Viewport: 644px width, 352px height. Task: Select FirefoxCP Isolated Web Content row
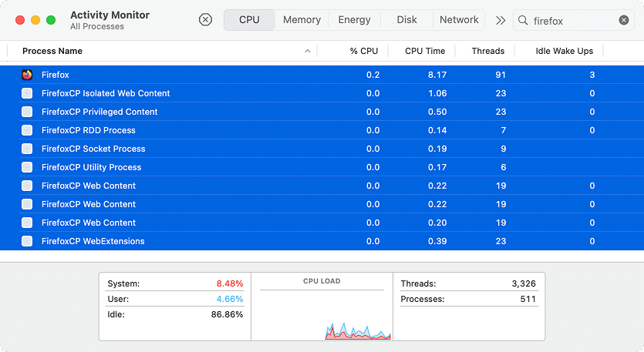coord(322,93)
